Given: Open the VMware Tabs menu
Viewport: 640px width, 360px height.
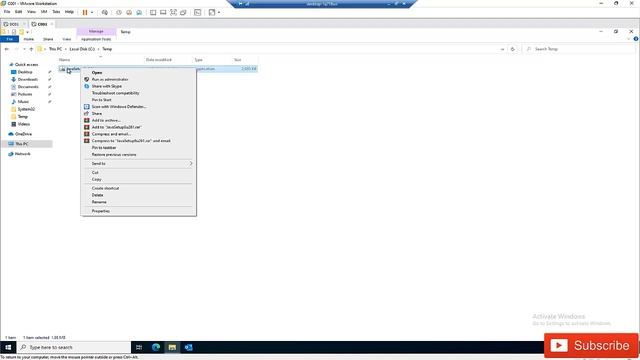Looking at the screenshot, I should tap(56, 12).
